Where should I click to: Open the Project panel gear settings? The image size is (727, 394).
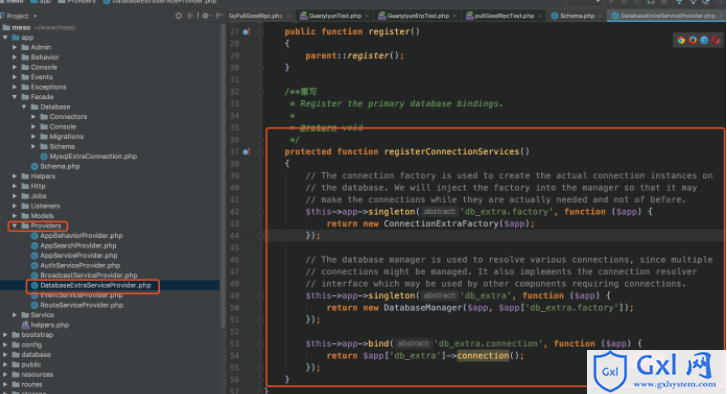pos(205,16)
